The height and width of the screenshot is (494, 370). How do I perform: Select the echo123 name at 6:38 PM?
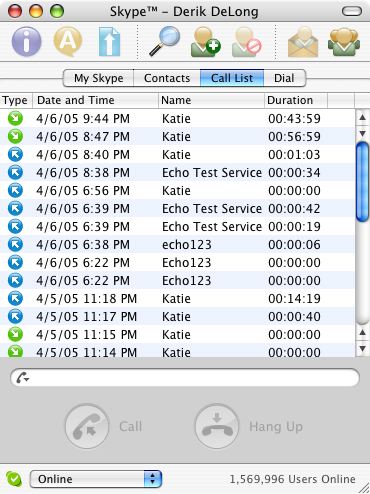click(x=187, y=245)
